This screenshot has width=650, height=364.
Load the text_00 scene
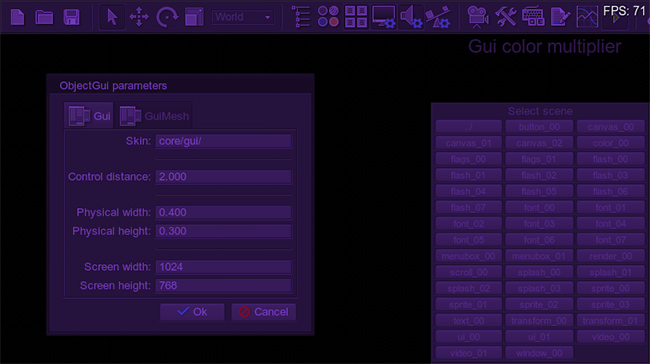click(468, 321)
